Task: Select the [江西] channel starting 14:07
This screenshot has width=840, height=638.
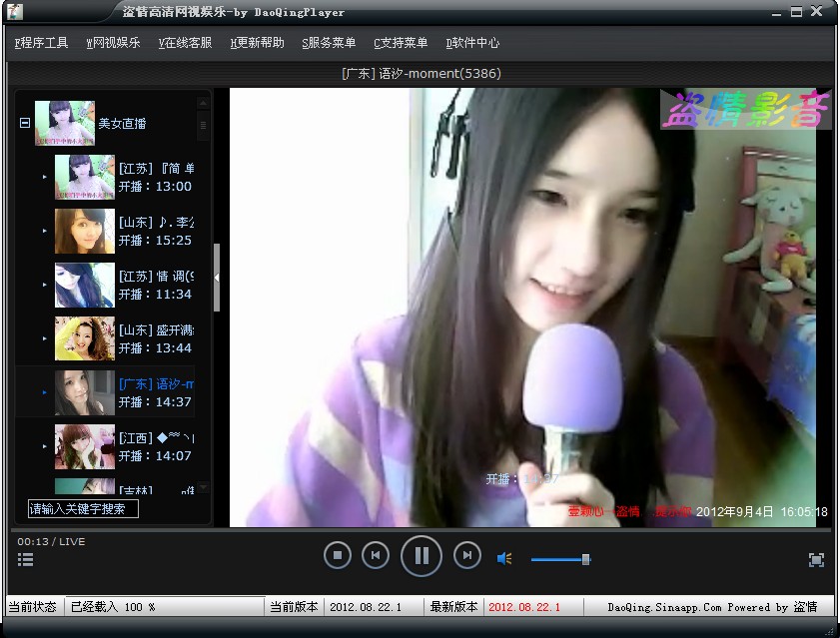Action: tap(155, 447)
